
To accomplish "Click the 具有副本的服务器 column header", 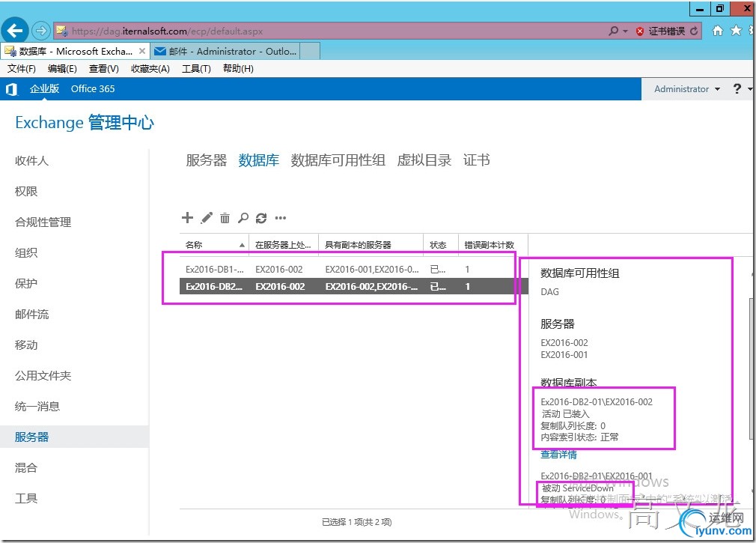I will click(x=371, y=245).
